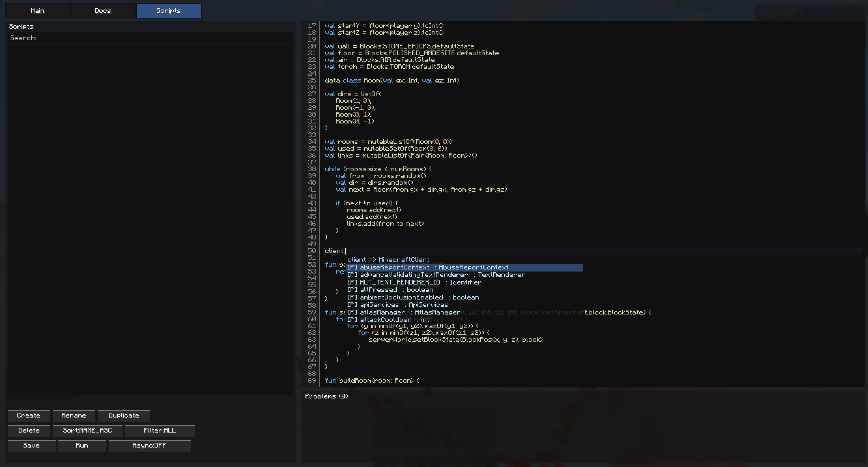Screen dimensions: 868x467
Task: Click 'val wall = Blocks.STONE_BRICKS' line
Action: point(399,46)
